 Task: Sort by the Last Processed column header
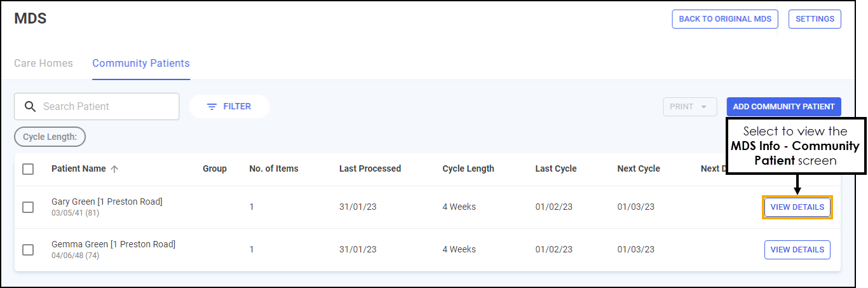coord(370,169)
